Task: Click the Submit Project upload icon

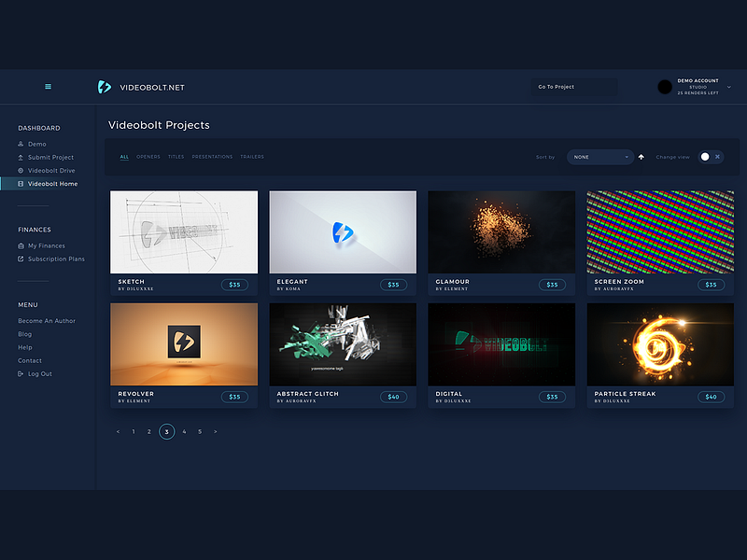Action: (x=21, y=157)
